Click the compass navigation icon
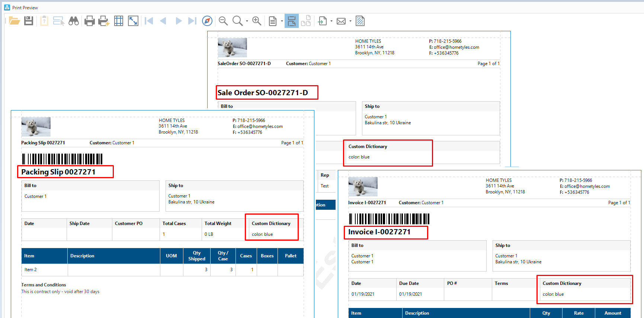This screenshot has width=644, height=318. (207, 21)
